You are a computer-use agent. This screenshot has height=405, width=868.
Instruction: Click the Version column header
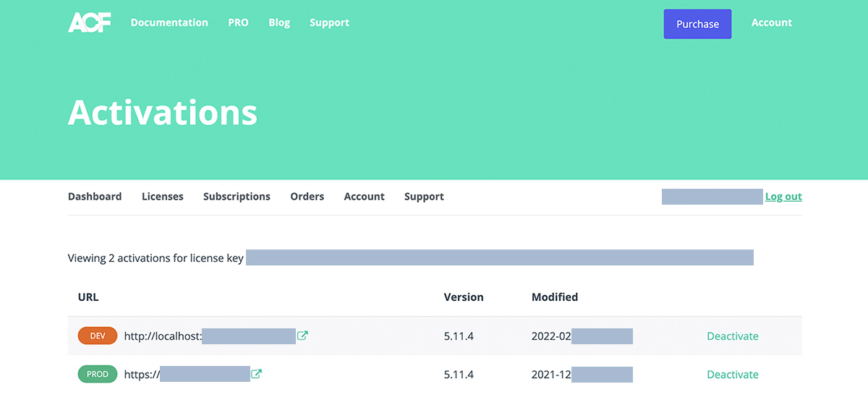[464, 297]
